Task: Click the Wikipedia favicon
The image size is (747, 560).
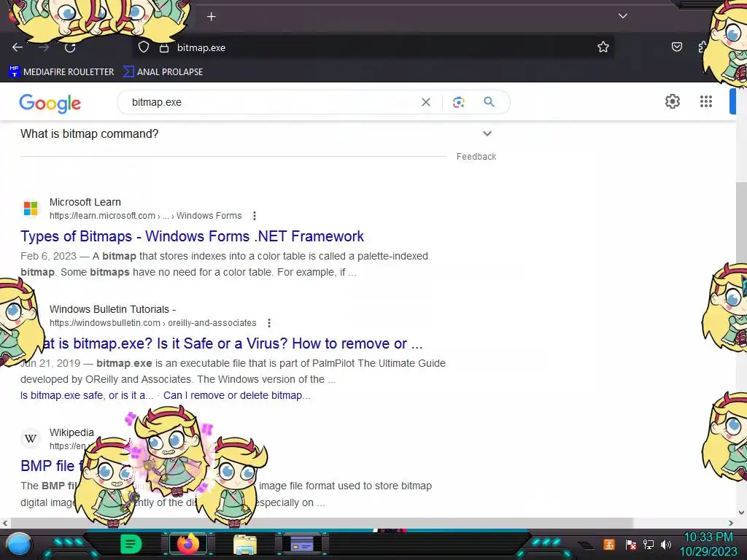Action: [x=31, y=438]
